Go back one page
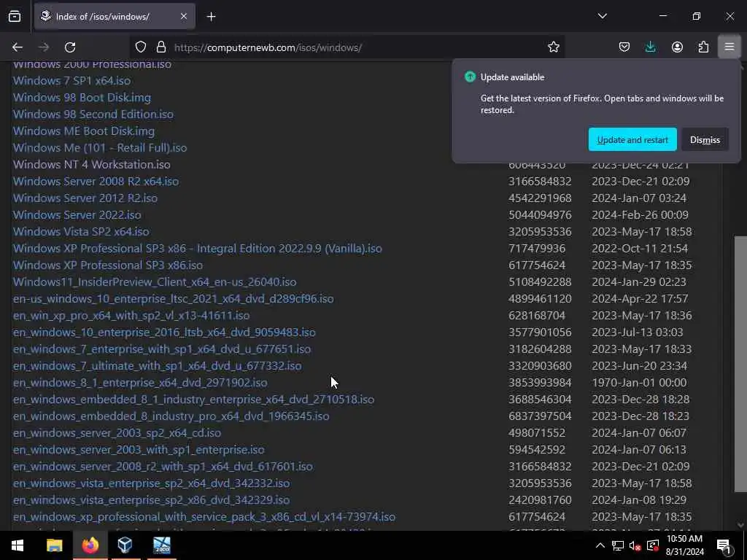747x560 pixels. [x=18, y=47]
